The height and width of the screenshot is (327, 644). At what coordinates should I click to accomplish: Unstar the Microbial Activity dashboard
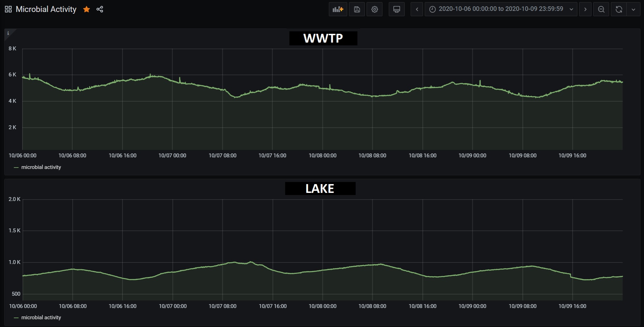pyautogui.click(x=86, y=10)
